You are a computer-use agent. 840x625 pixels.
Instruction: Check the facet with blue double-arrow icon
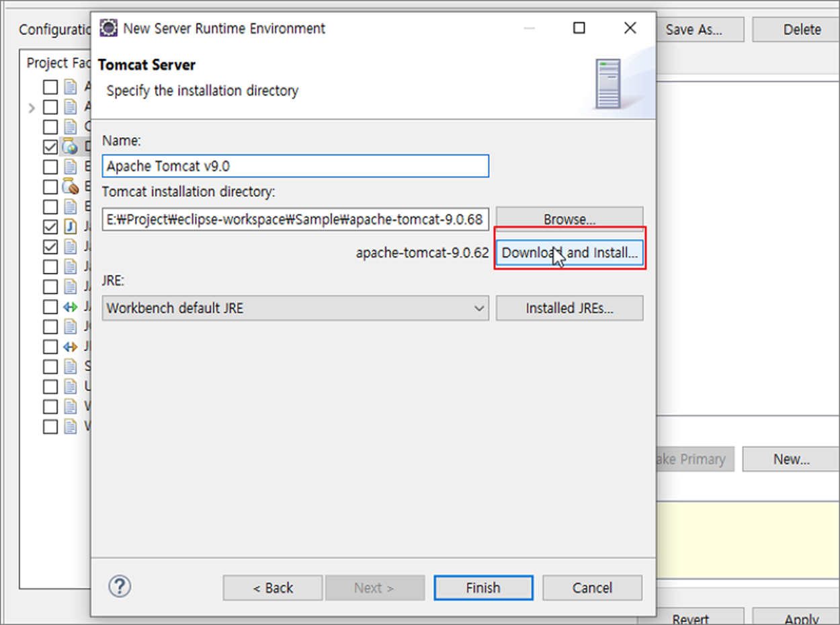point(50,347)
